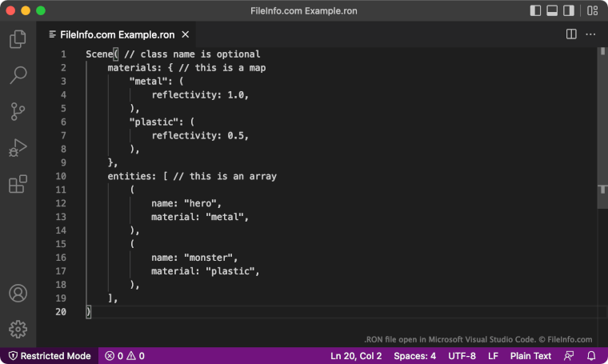Open Plain Text language mode selector
The height and width of the screenshot is (364, 608).
click(x=531, y=356)
